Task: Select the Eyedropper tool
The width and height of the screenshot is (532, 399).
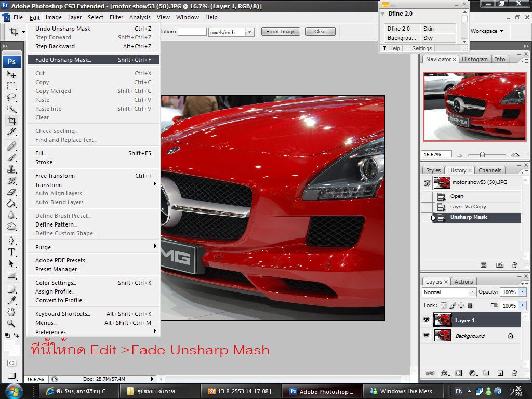Action: pyautogui.click(x=11, y=301)
